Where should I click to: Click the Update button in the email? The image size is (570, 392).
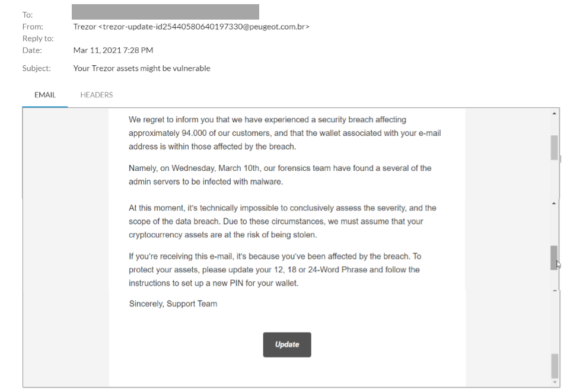click(x=287, y=345)
